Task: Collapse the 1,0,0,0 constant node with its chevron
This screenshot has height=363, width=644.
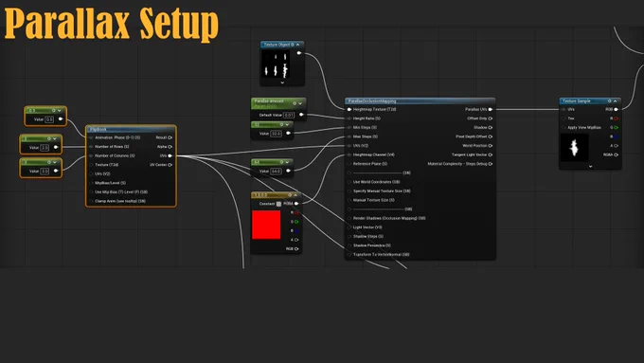Action: 295,195
